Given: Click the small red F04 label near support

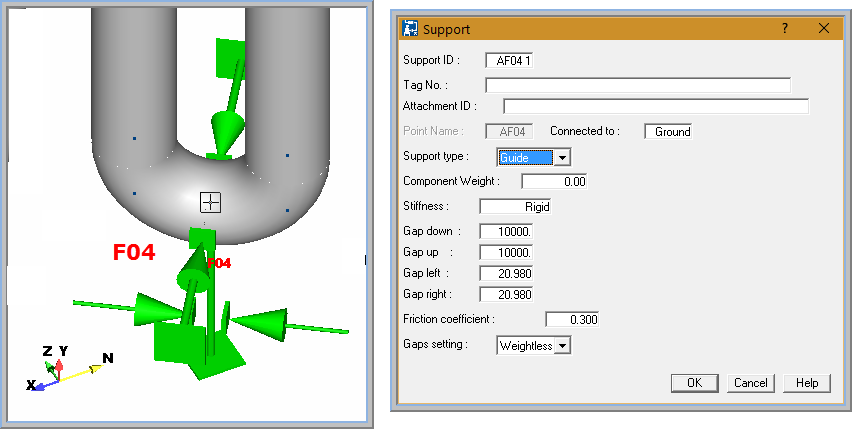Looking at the screenshot, I should pyautogui.click(x=219, y=263).
